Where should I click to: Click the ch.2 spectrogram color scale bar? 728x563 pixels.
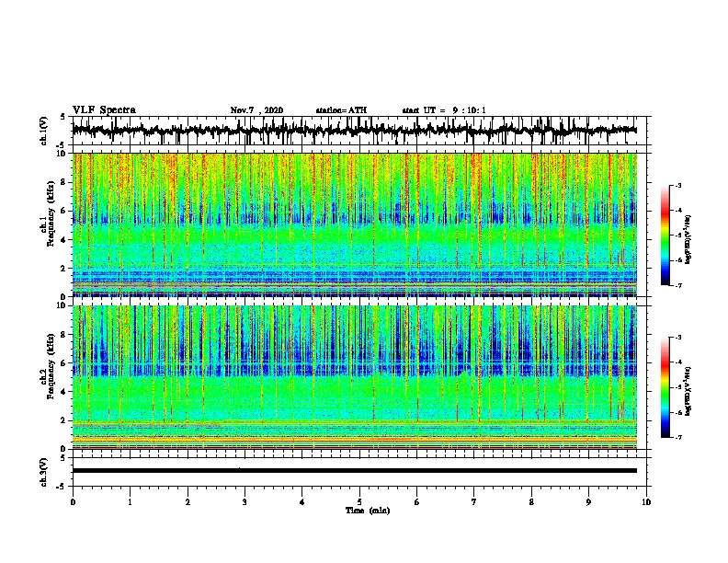(665, 387)
